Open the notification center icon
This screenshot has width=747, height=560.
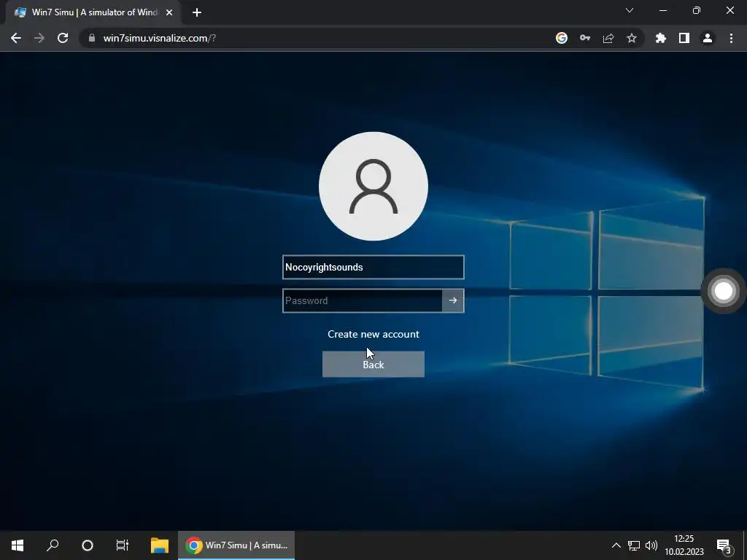(x=724, y=545)
